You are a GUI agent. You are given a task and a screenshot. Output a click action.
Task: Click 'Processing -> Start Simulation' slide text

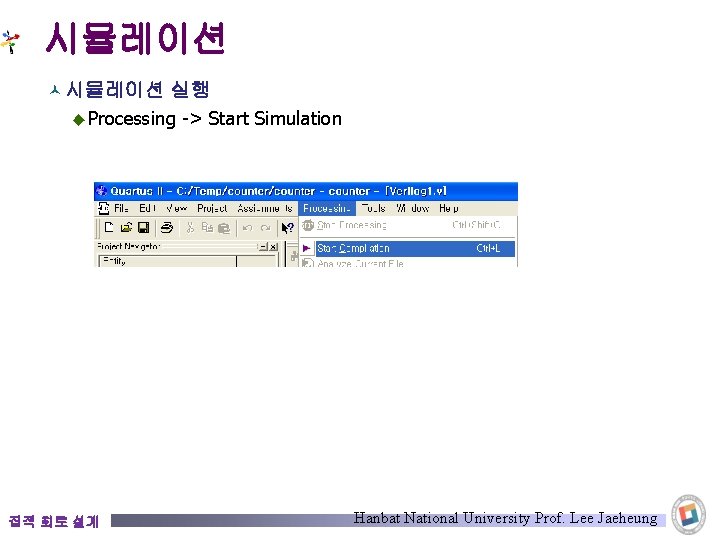[214, 118]
